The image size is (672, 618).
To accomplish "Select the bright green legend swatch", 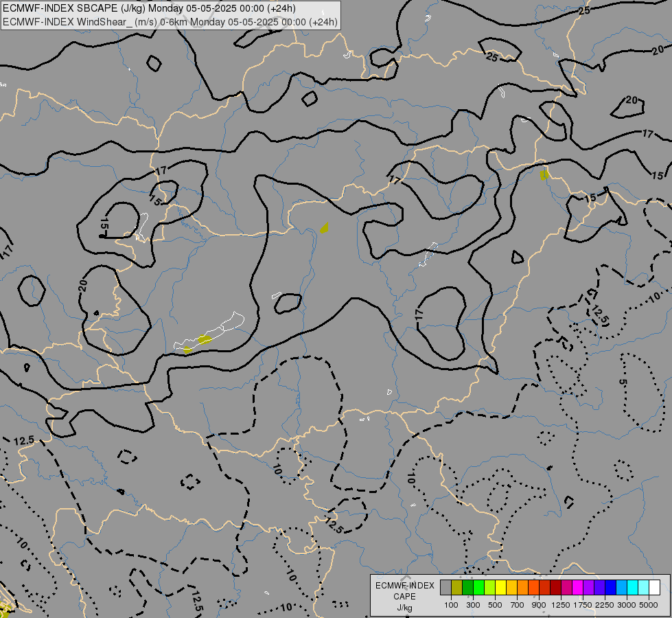I will pos(478,588).
